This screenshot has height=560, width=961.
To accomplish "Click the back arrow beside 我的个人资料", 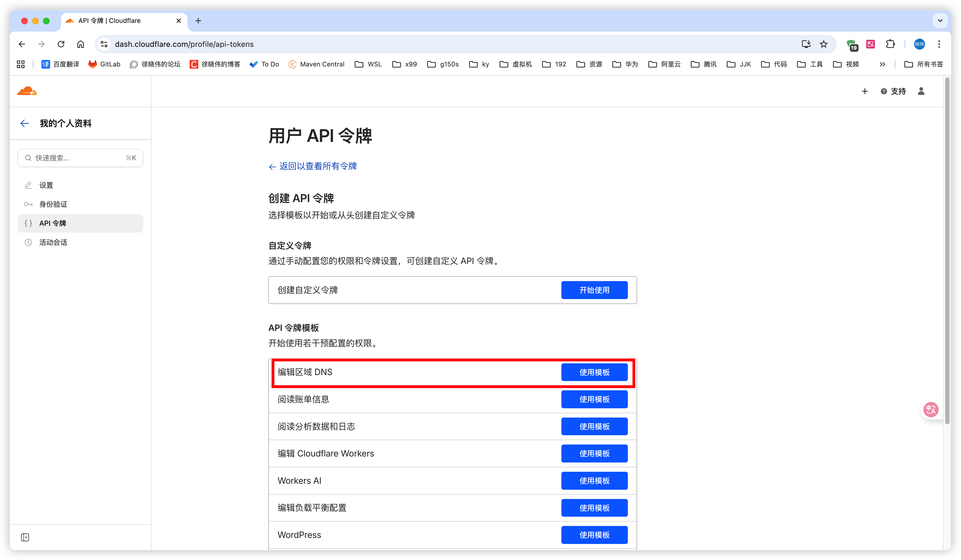I will tap(25, 123).
